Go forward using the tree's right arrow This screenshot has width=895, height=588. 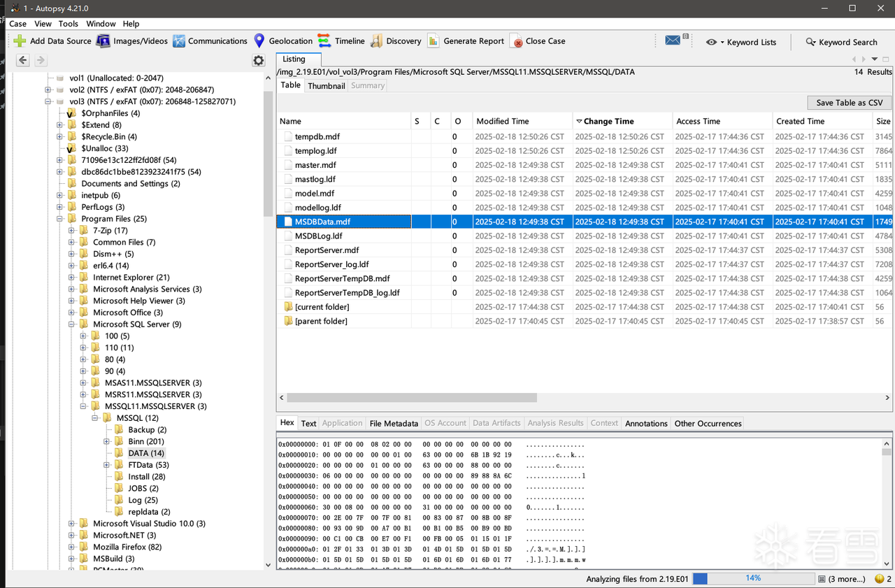40,61
